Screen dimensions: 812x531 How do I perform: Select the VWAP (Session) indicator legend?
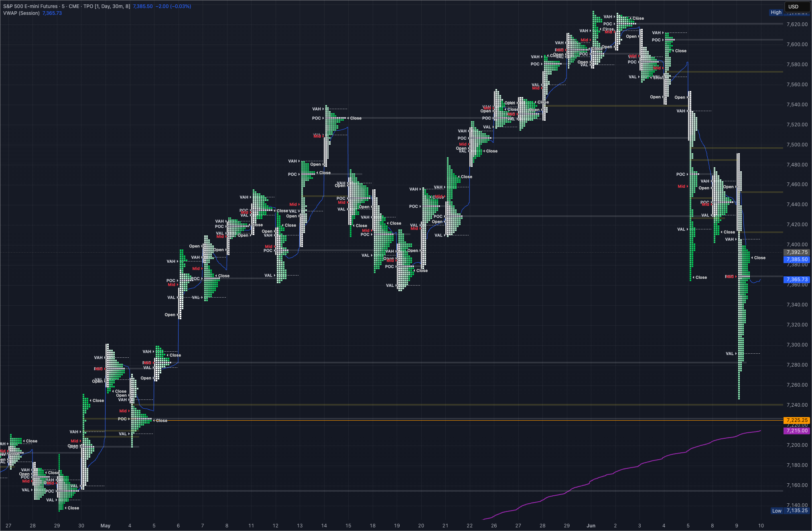click(22, 13)
